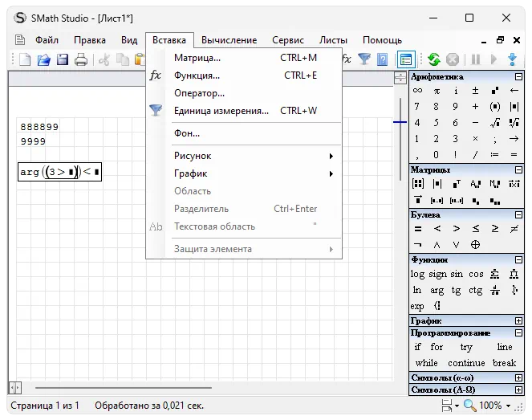Open the Вычисление menu

[x=229, y=40]
